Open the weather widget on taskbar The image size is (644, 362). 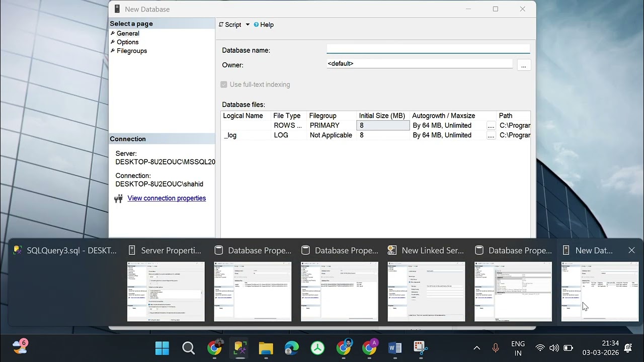(20, 347)
